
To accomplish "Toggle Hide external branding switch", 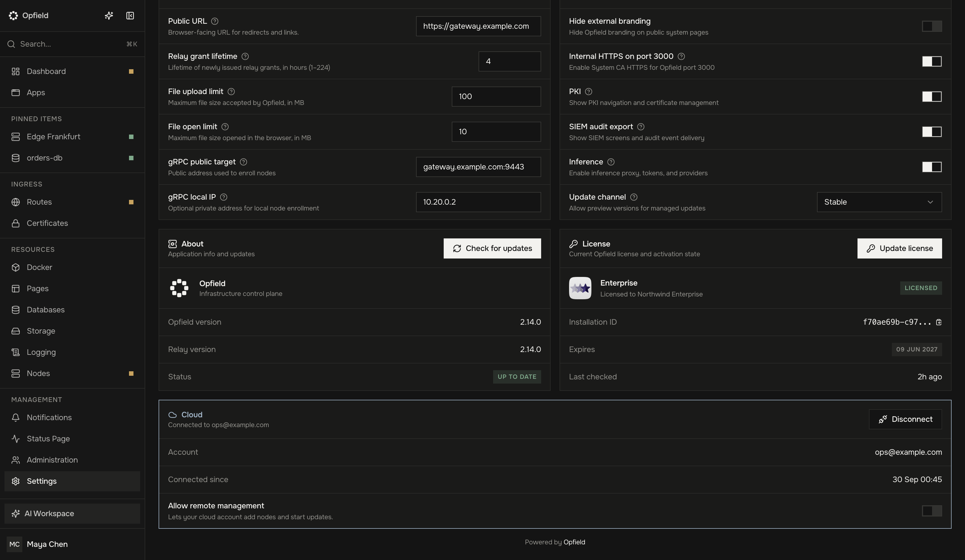I will tap(932, 27).
